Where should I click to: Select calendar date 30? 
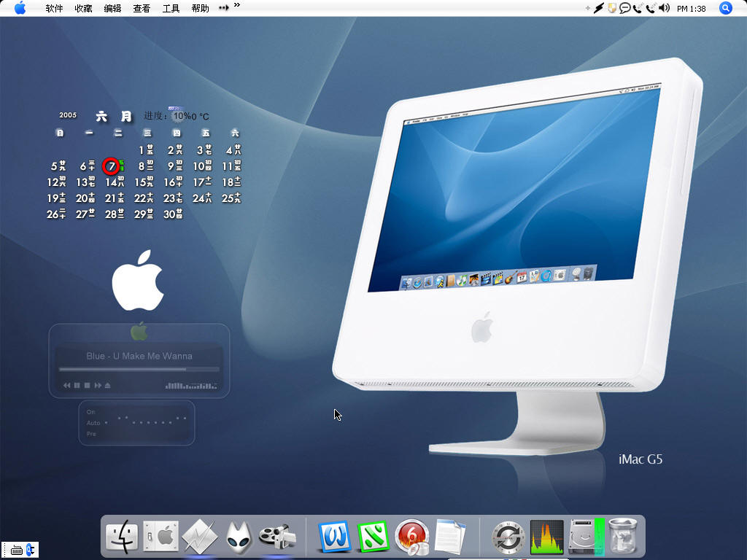(x=173, y=214)
